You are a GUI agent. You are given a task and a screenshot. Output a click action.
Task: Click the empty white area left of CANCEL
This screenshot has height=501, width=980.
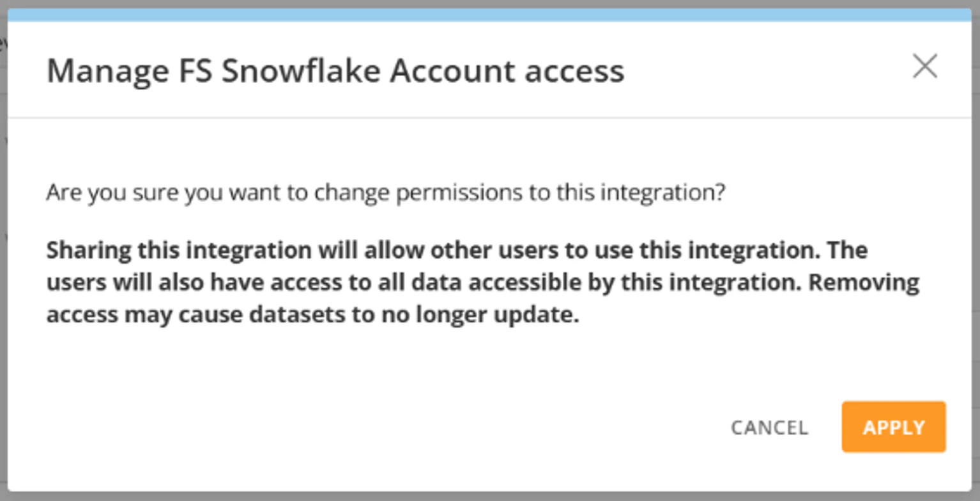click(x=383, y=427)
